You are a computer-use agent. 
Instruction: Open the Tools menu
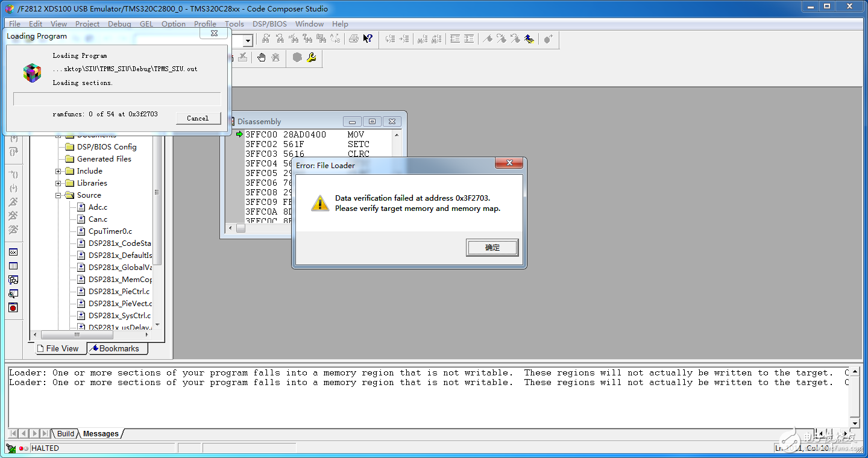234,24
